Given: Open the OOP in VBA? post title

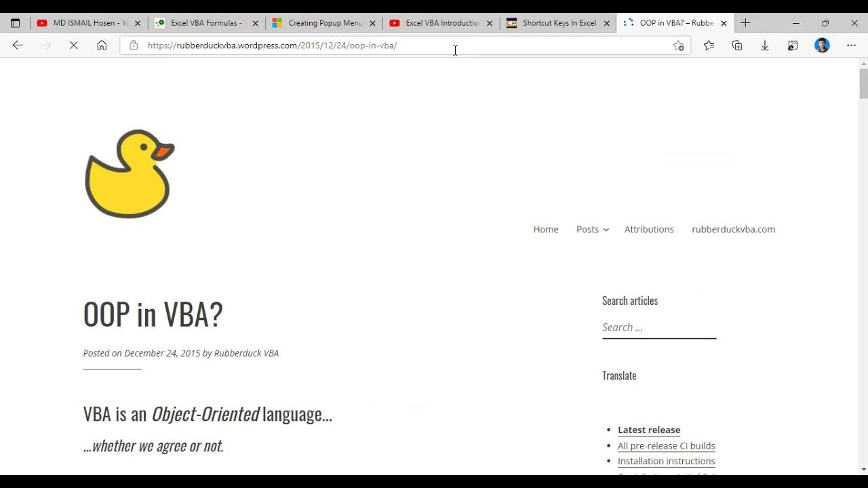Looking at the screenshot, I should click(153, 314).
